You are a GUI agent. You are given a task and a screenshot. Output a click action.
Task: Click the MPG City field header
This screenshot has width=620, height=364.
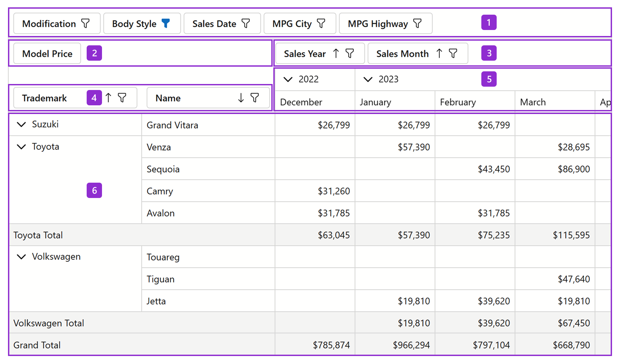(x=300, y=23)
